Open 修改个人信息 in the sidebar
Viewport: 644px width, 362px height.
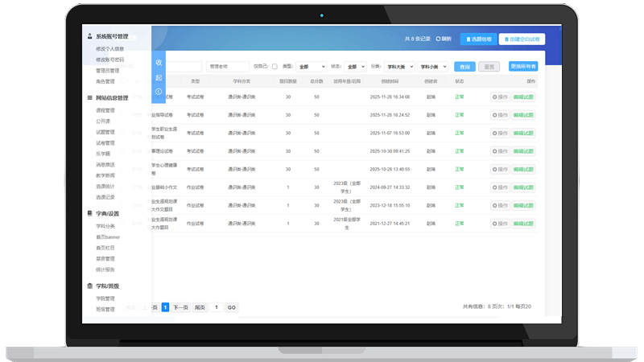pyautogui.click(x=109, y=49)
